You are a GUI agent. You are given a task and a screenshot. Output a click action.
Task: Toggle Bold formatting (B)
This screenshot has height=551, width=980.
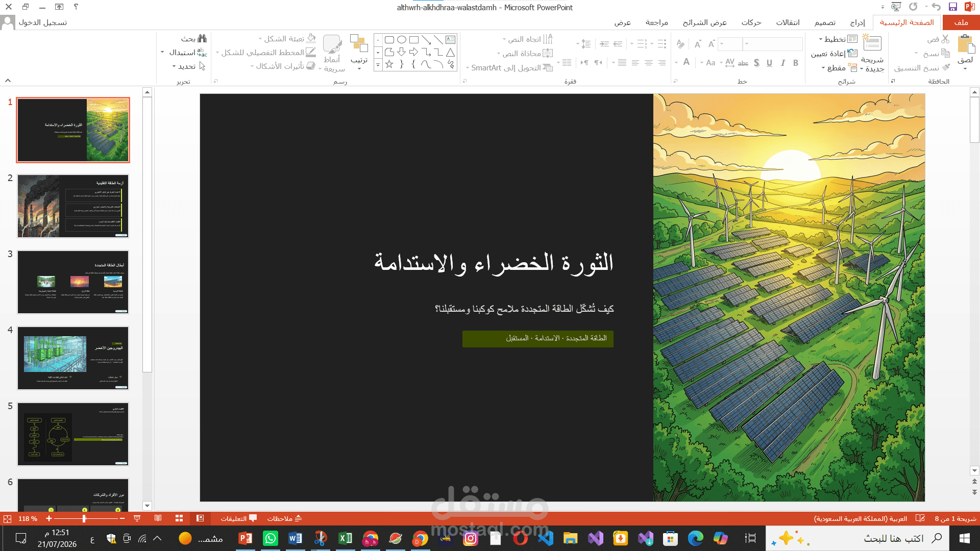pos(795,63)
